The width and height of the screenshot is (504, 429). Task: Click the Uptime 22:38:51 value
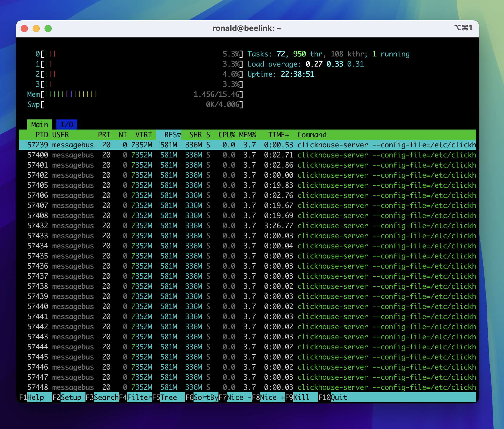coord(297,74)
